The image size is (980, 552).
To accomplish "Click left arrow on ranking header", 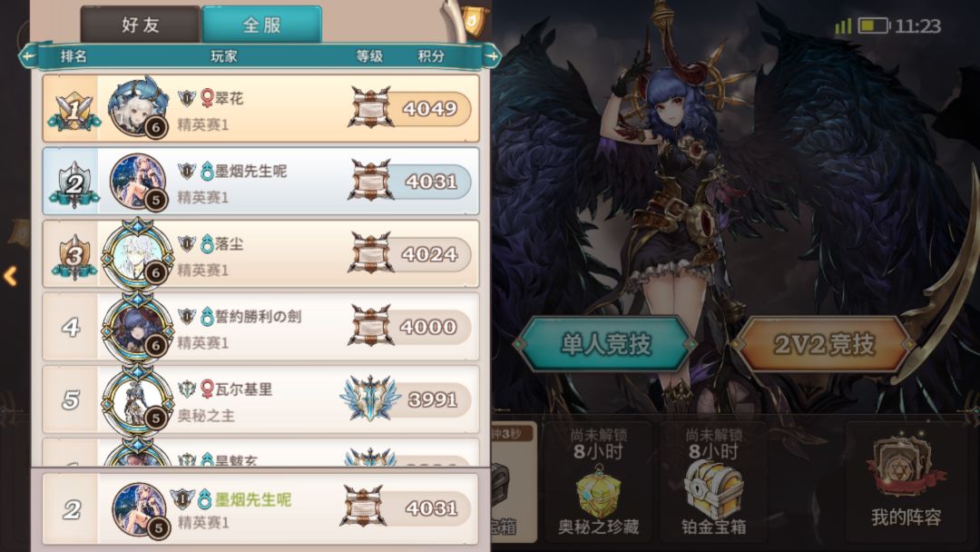I will point(27,56).
